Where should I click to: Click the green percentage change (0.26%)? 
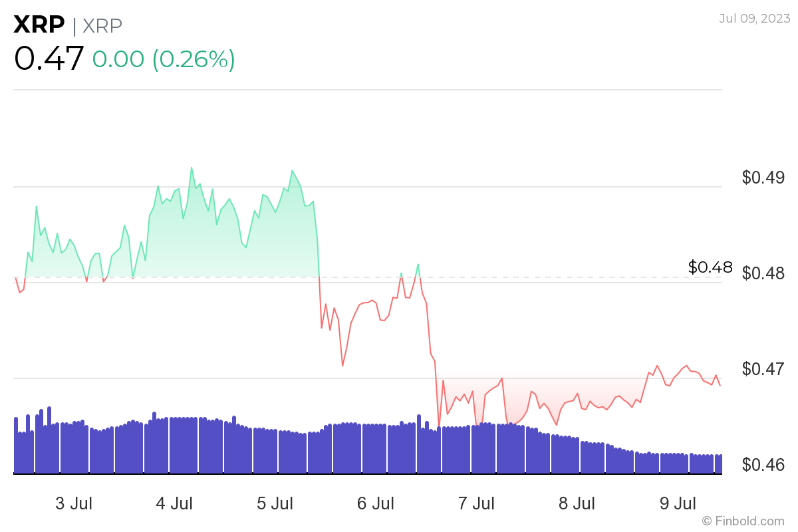(193, 60)
